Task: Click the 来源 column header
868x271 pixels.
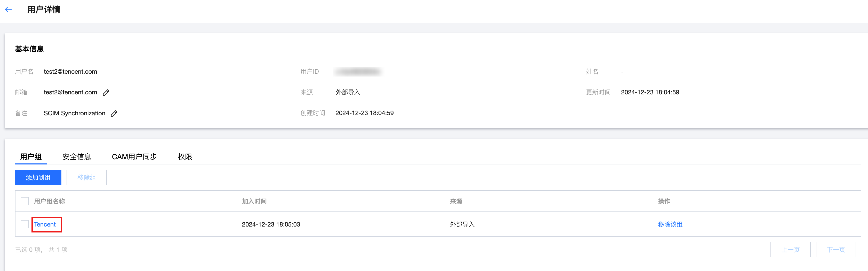Action: (456, 201)
